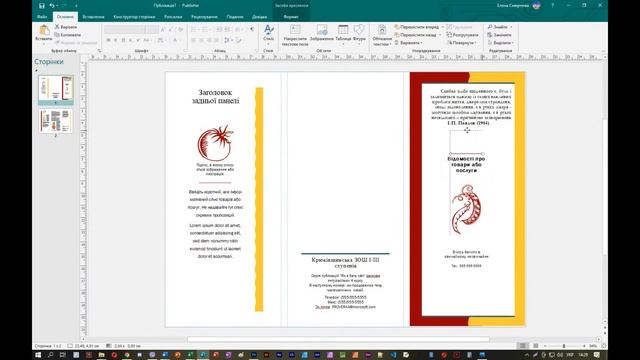Open Task View on the taskbar
The height and width of the screenshot is (360, 640).
pos(63,355)
